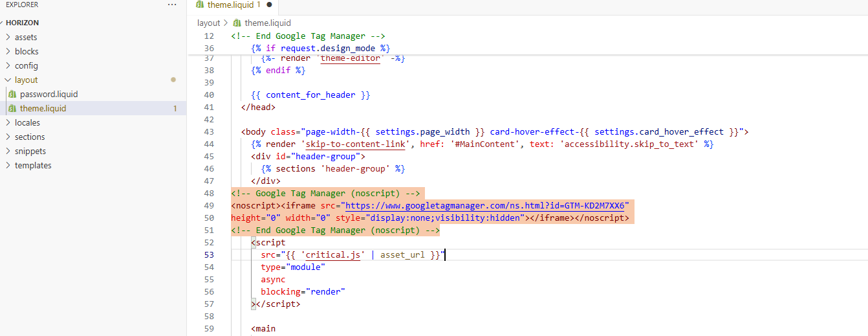Click <div id="header-group"> on line 45
This screenshot has width=868, height=336.
(x=308, y=156)
